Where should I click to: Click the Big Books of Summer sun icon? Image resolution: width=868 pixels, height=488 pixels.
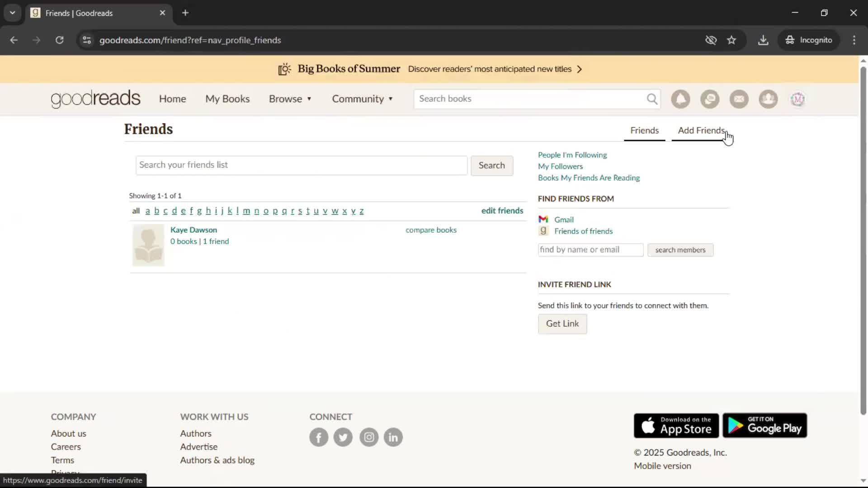pos(284,69)
